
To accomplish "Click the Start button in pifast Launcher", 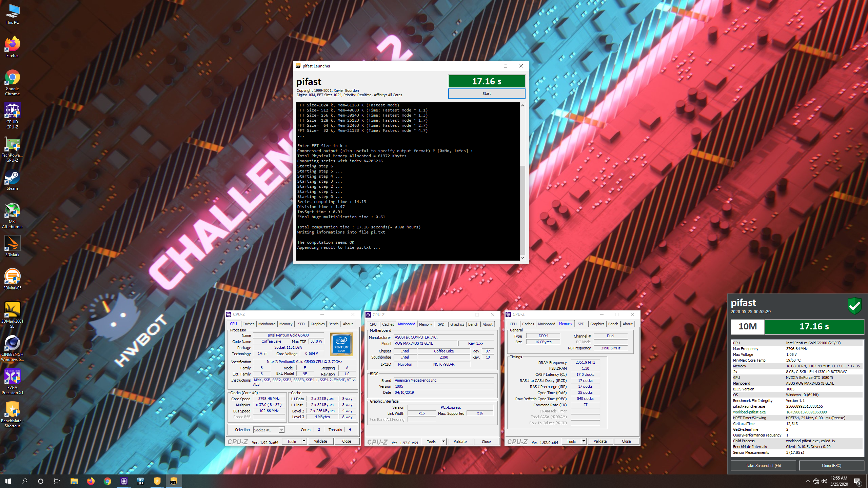I will (x=487, y=94).
